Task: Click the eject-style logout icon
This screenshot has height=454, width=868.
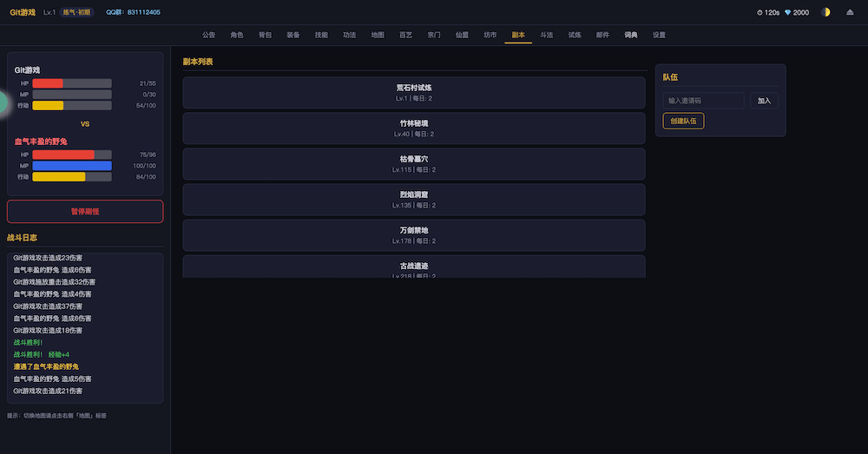Action: [x=850, y=12]
